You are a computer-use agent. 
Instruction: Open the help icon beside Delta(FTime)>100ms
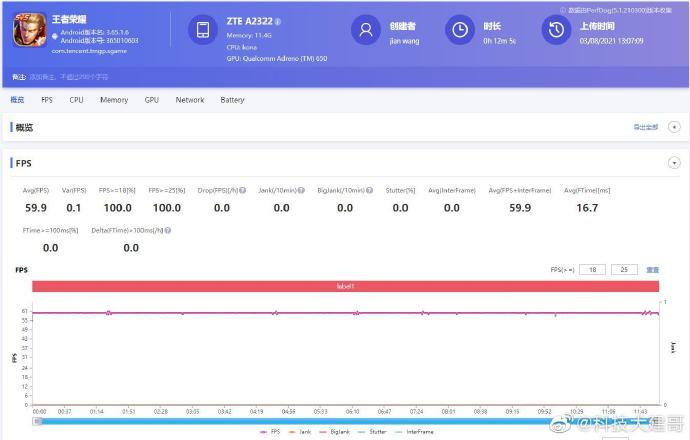[x=168, y=230]
